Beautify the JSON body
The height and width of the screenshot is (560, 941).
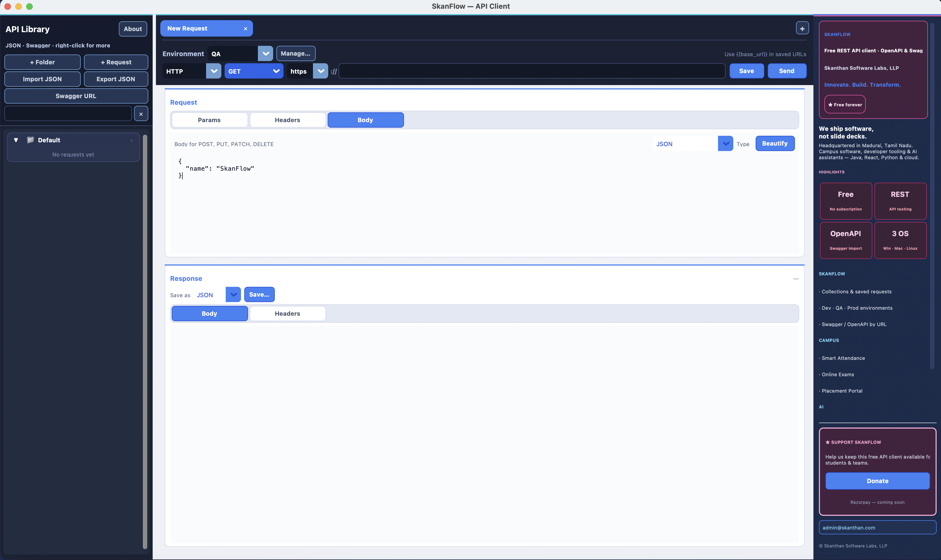(x=775, y=143)
